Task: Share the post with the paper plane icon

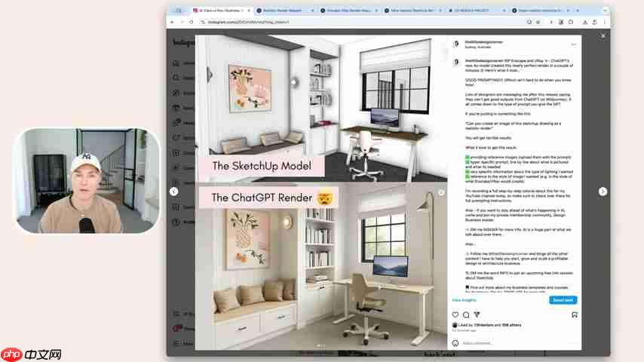Action: click(477, 314)
